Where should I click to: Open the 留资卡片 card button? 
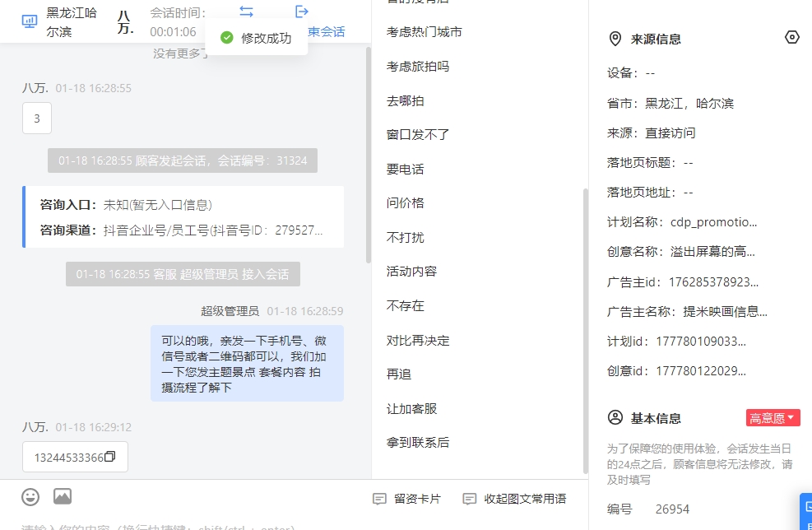point(407,499)
